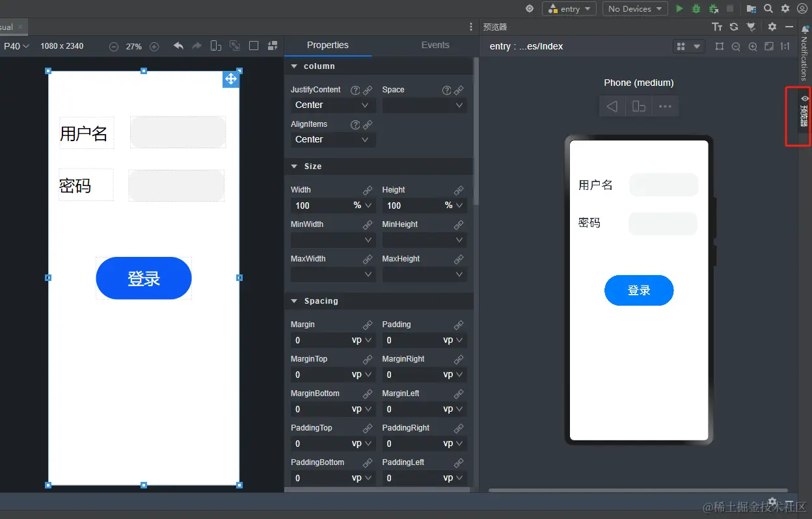Screen dimensions: 812x519
Task: Click the Properties panel vertical scrollbar
Action: tap(476, 130)
